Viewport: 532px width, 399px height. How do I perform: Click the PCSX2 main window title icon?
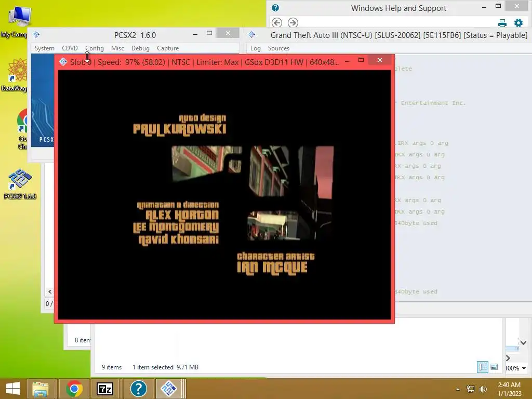[x=36, y=35]
